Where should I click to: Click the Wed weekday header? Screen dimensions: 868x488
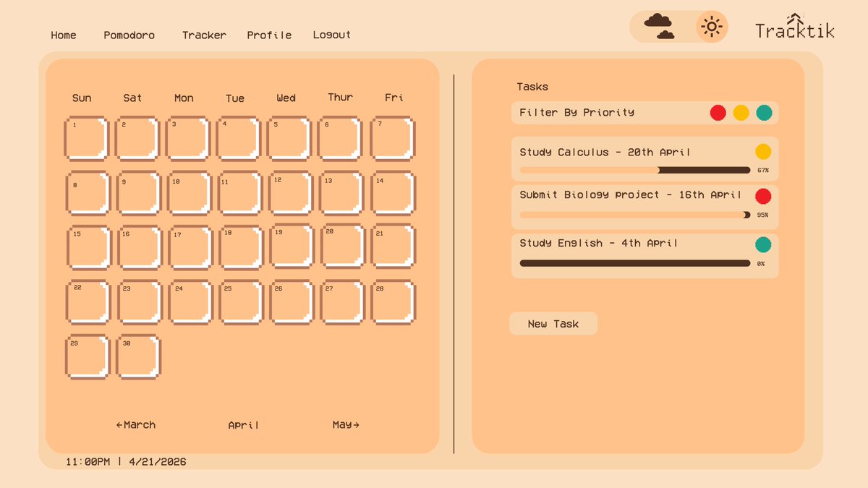pos(286,98)
